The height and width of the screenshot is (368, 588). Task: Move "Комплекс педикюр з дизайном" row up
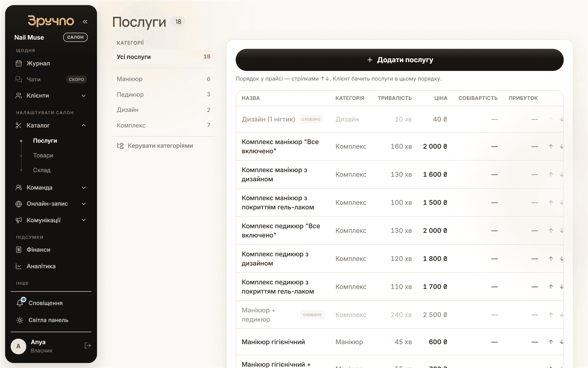click(551, 259)
